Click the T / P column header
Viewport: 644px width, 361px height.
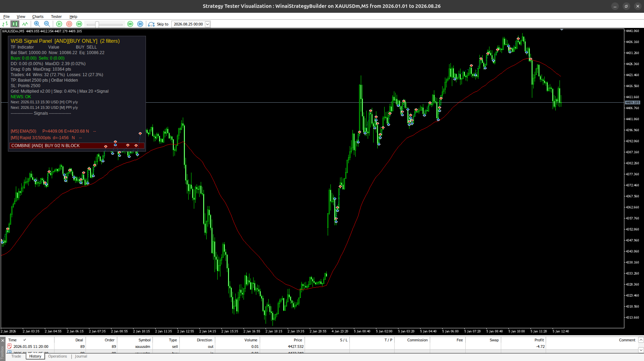click(x=372, y=340)
